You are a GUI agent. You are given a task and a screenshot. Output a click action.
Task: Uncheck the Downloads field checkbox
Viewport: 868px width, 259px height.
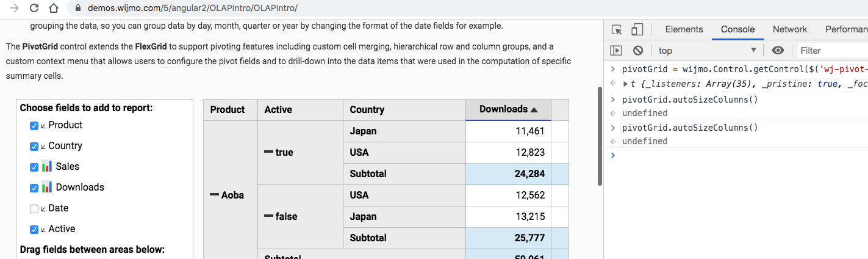pos(34,188)
